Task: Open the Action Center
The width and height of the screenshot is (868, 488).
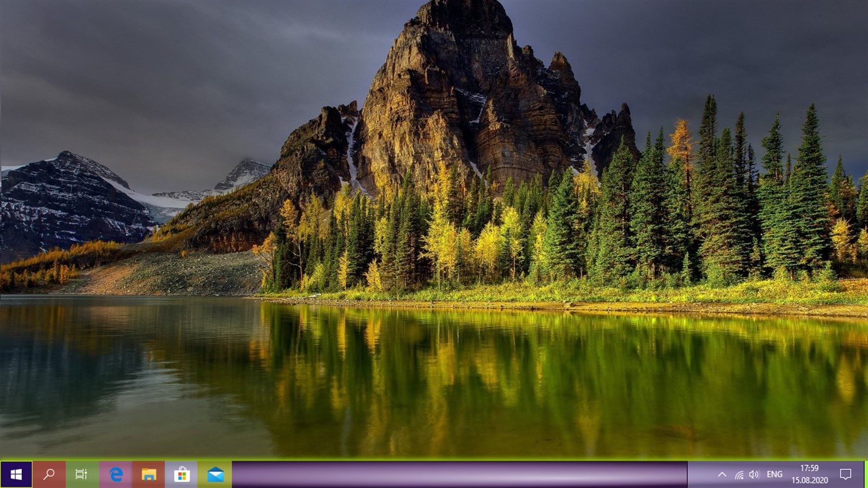Action: pyautogui.click(x=845, y=474)
